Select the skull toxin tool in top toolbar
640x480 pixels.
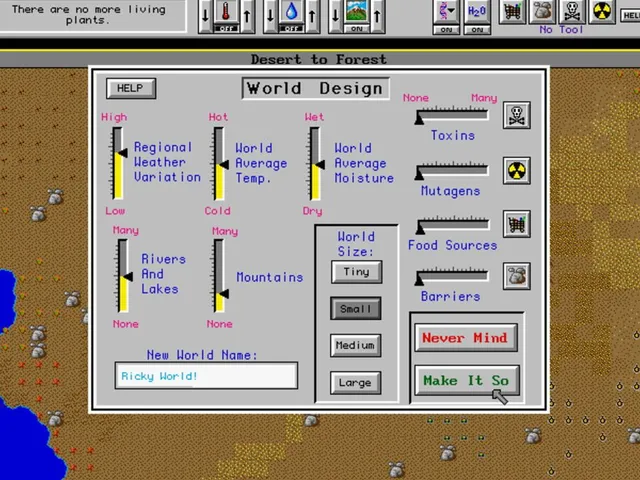tap(572, 11)
